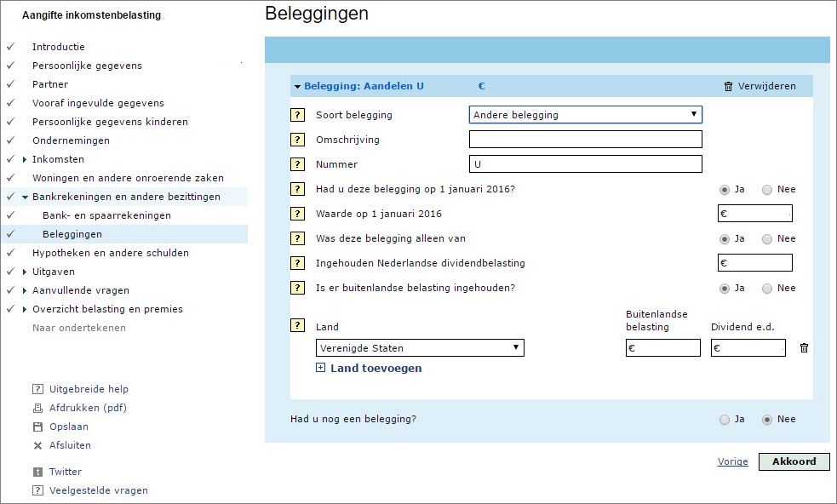Click help icon next to Soort belegging
This screenshot has width=837, height=504.
click(298, 115)
